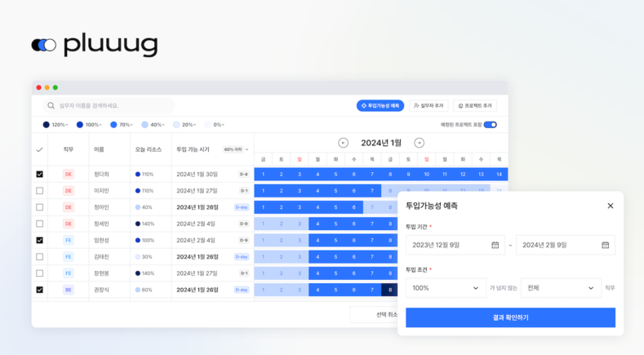Open calendar picker for start date 2023년 12월 9일

point(495,245)
